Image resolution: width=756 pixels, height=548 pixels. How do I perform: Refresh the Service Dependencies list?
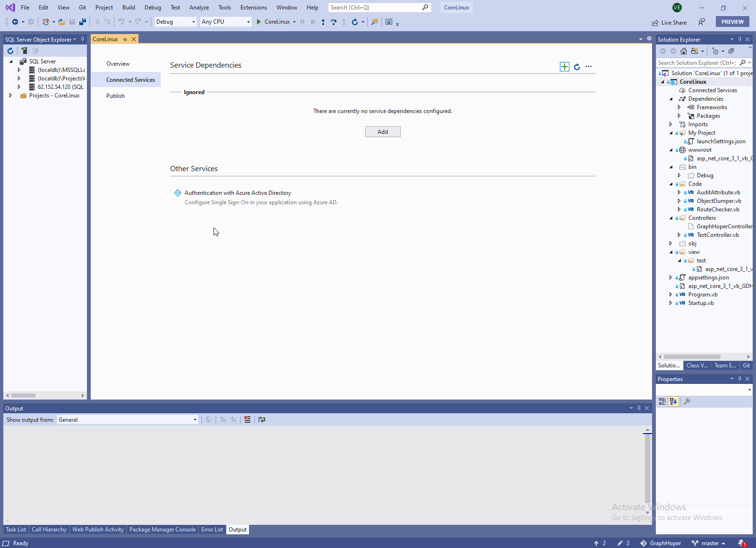coord(577,67)
